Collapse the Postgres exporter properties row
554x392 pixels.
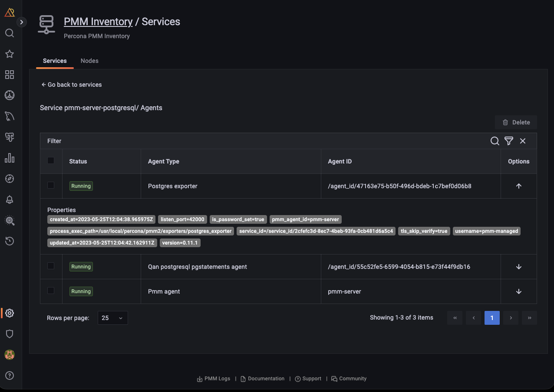(518, 186)
